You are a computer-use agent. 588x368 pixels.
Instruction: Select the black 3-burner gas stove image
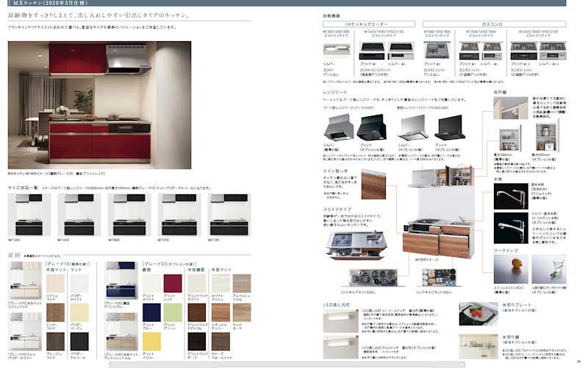tap(524, 51)
